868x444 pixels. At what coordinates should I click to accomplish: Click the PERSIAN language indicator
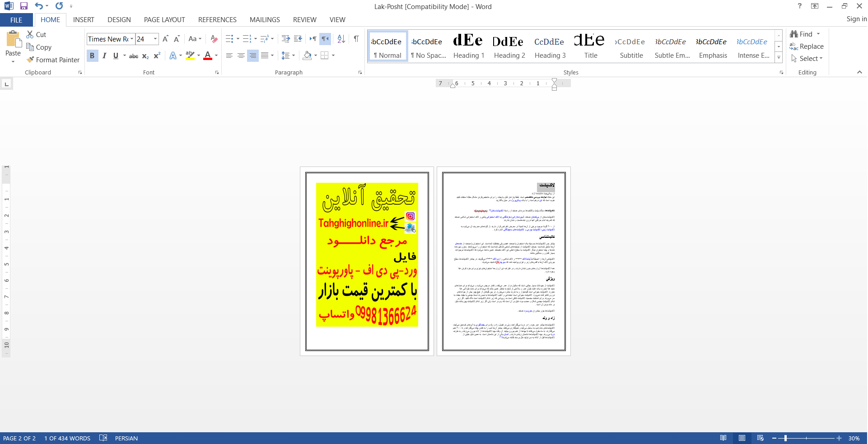(x=126, y=438)
